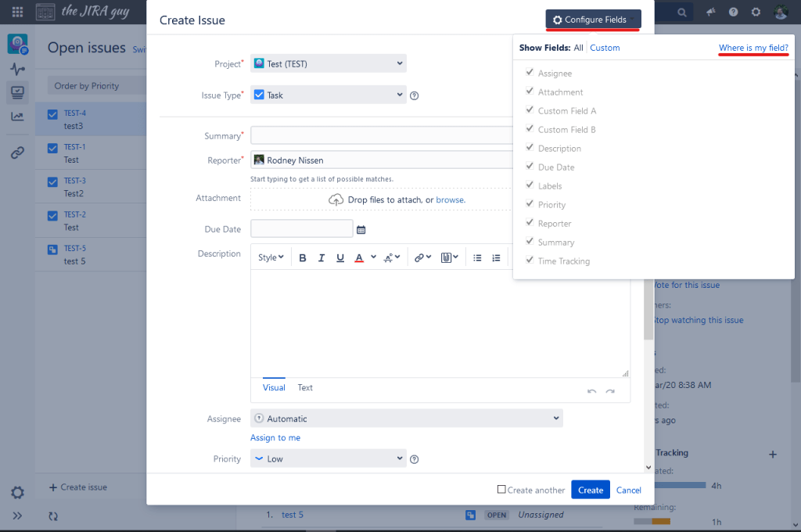Screen dimensions: 801x532
Task: Open the Project dropdown
Action: click(x=329, y=64)
